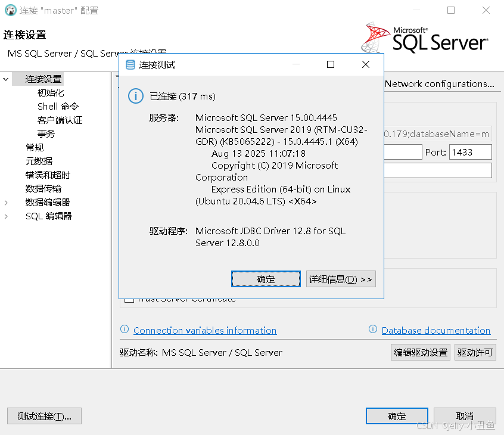The width and height of the screenshot is (504, 435).
Task: Click text Server 12.8.0.0
Action: pos(227,243)
